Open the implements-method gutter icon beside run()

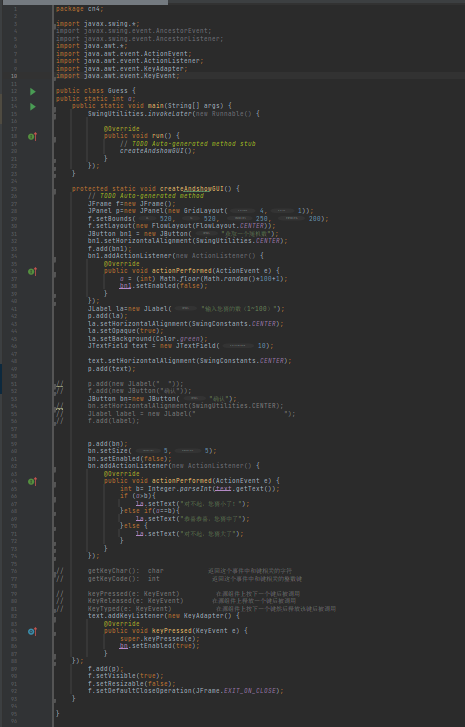(32, 136)
